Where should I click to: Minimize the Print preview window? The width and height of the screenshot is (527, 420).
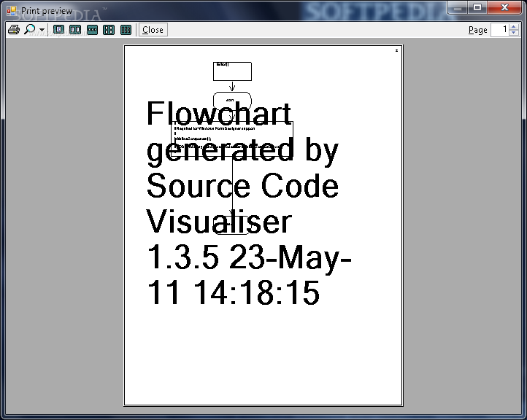[458, 7]
